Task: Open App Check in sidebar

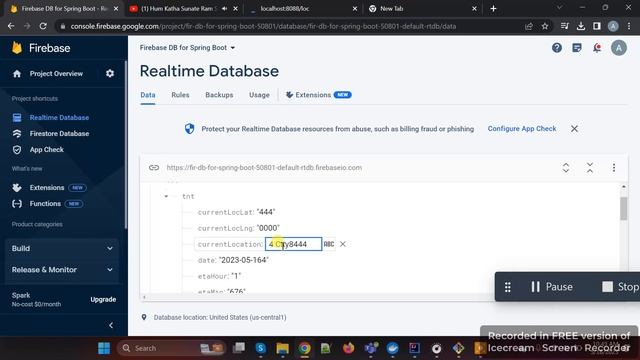Action: pyautogui.click(x=47, y=149)
